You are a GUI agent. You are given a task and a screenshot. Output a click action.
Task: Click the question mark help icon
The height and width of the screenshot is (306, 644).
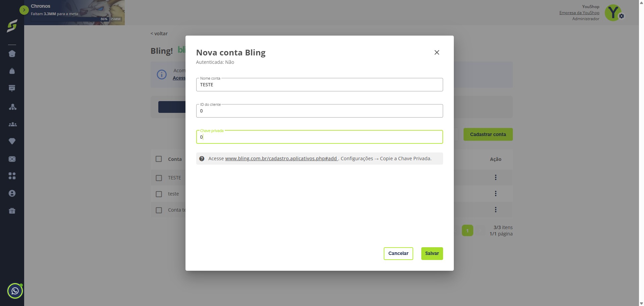(x=202, y=159)
